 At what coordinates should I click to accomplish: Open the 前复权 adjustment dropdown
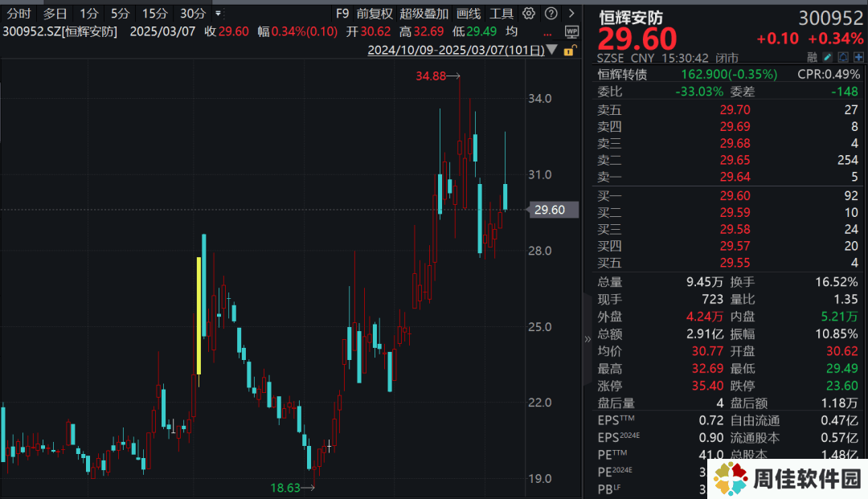[x=375, y=14]
